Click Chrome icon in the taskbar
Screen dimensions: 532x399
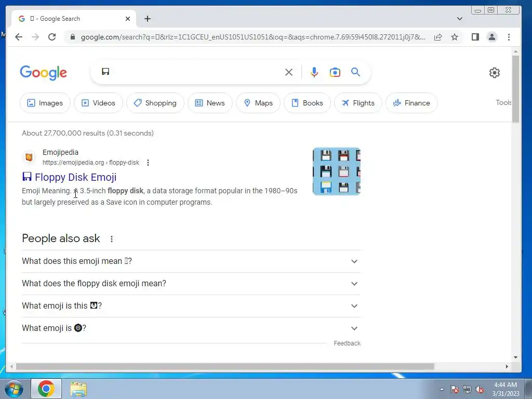(46, 389)
